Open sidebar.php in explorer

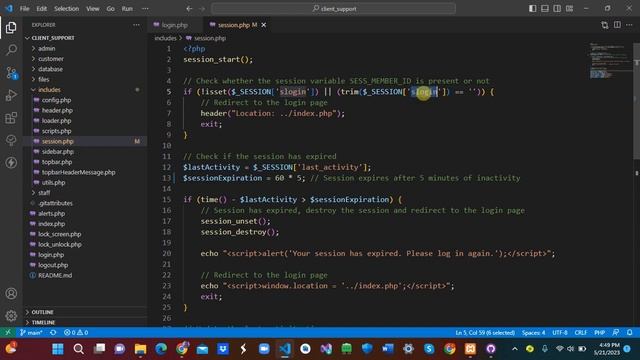tap(58, 151)
